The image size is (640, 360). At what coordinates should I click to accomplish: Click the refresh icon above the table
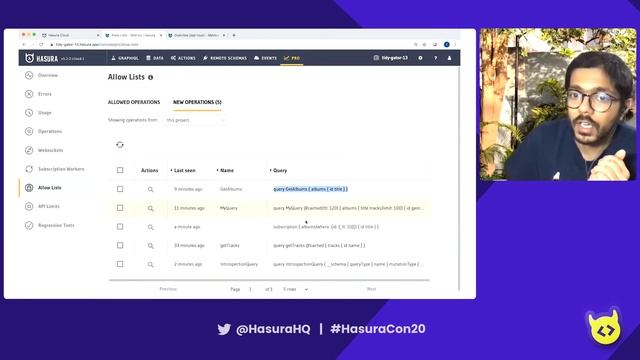click(x=120, y=144)
